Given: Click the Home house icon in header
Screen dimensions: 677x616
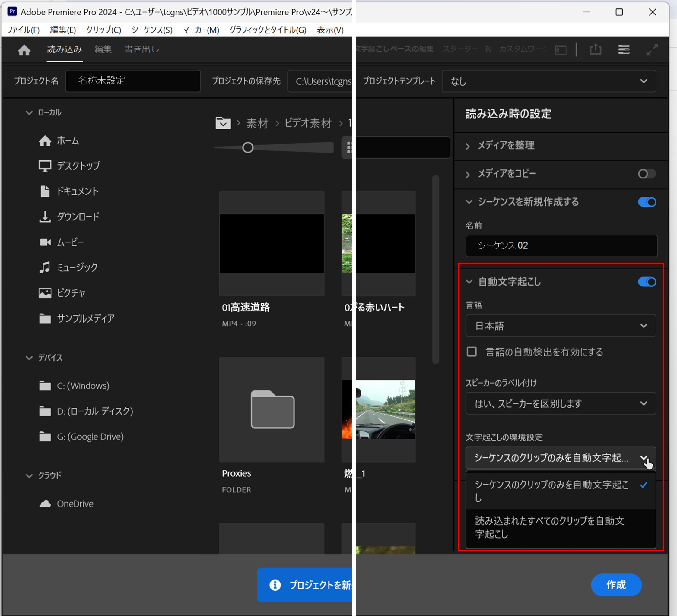Looking at the screenshot, I should point(24,50).
